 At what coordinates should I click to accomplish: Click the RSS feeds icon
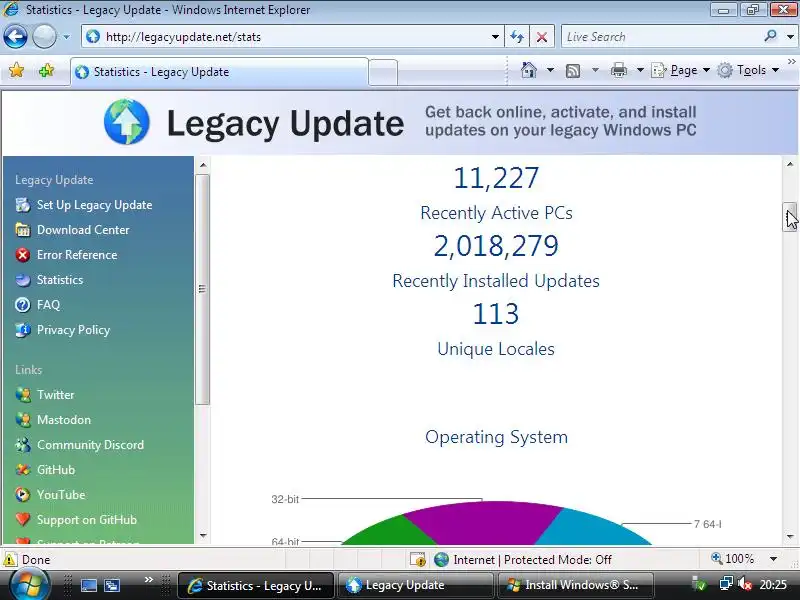click(x=573, y=70)
